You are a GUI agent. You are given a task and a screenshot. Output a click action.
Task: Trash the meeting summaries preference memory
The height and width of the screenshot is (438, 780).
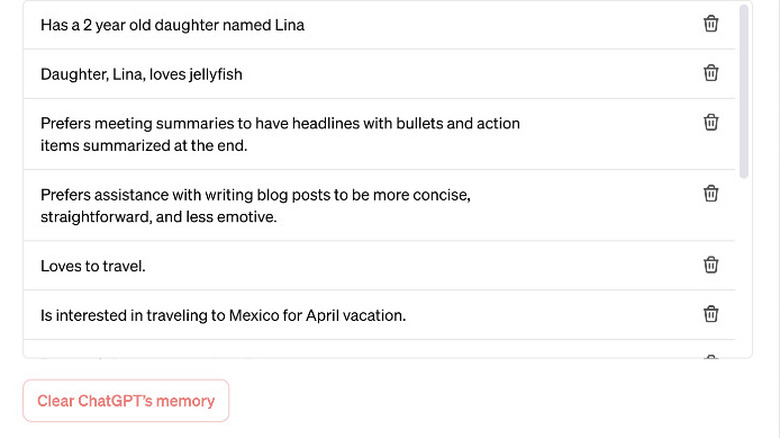coord(711,122)
